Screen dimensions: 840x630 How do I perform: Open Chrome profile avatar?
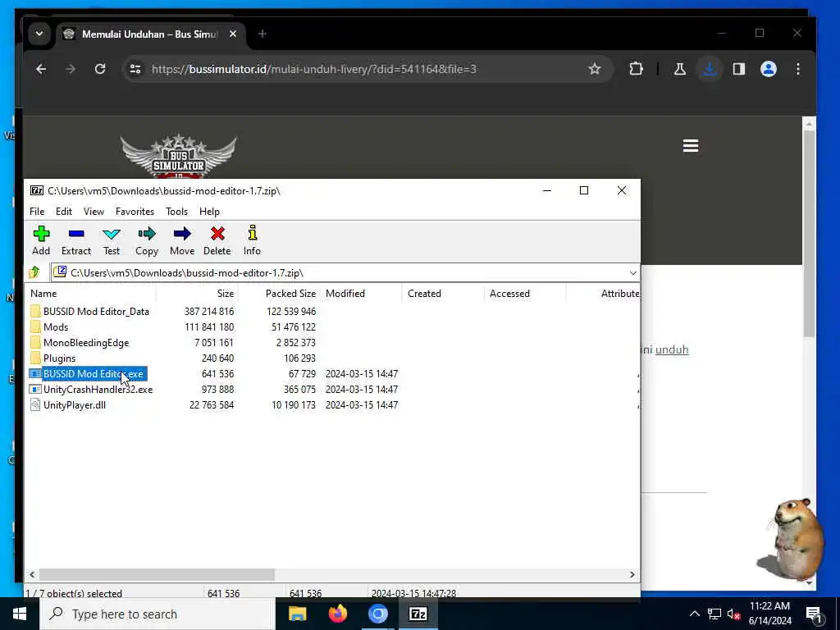(x=768, y=69)
